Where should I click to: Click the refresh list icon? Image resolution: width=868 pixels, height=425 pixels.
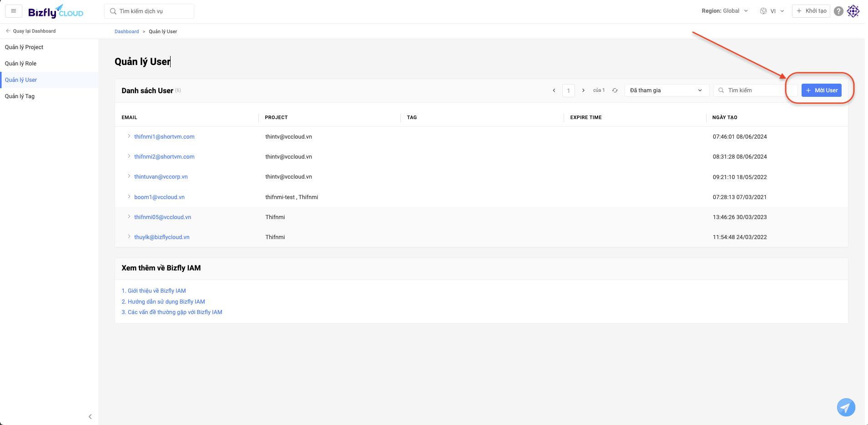click(x=615, y=90)
